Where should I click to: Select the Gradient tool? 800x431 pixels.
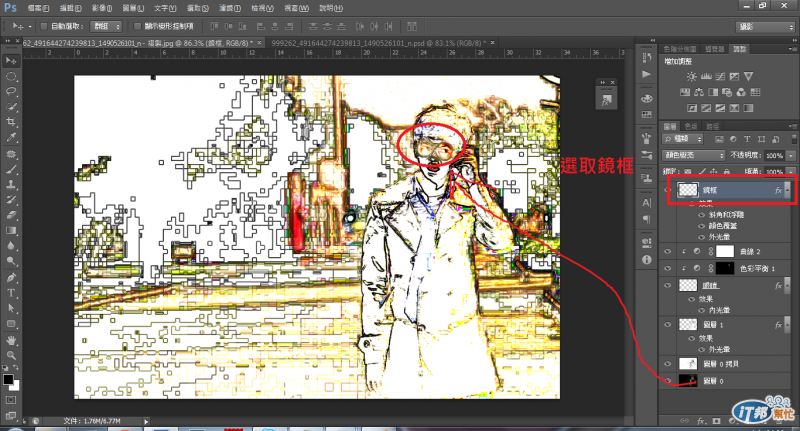click(11, 231)
